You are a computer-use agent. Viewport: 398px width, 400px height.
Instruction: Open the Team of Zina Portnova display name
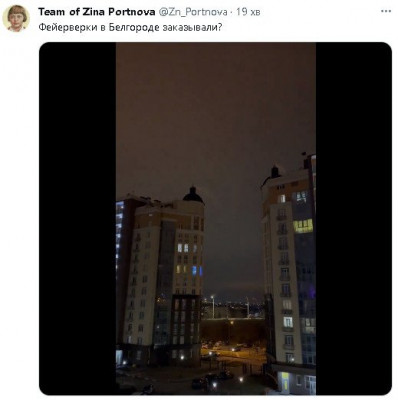tap(97, 12)
